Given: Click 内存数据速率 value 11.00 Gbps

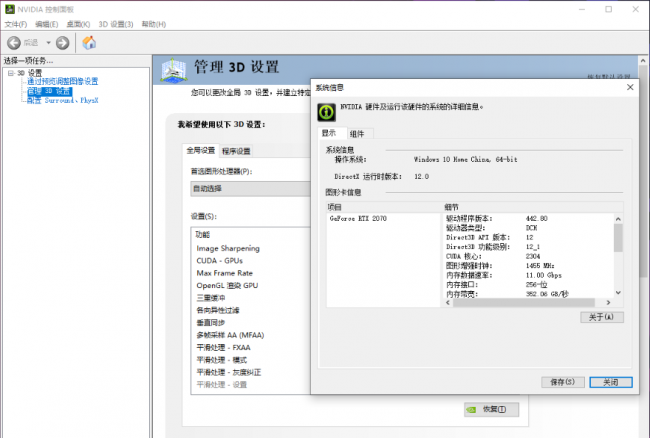Looking at the screenshot, I should click(544, 276).
